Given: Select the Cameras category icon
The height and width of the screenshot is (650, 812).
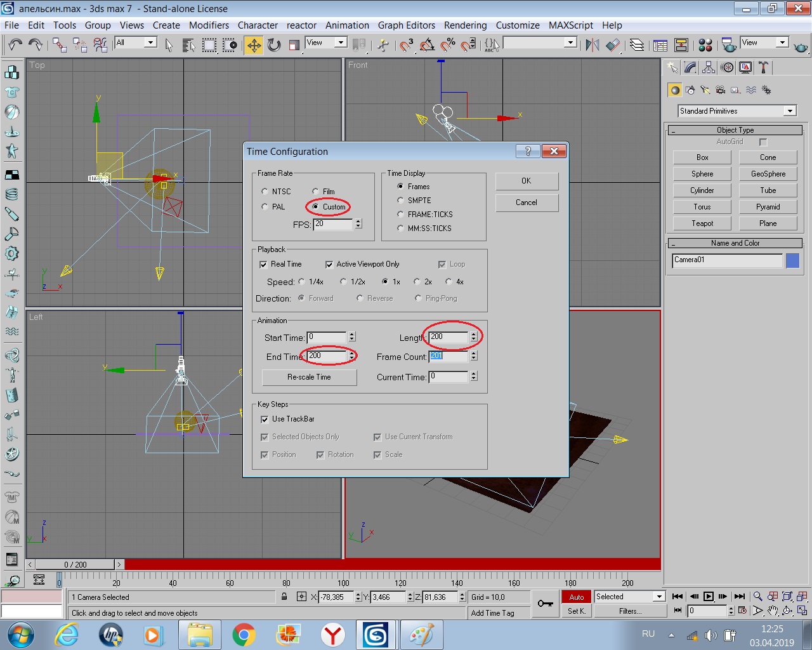Looking at the screenshot, I should click(x=720, y=90).
